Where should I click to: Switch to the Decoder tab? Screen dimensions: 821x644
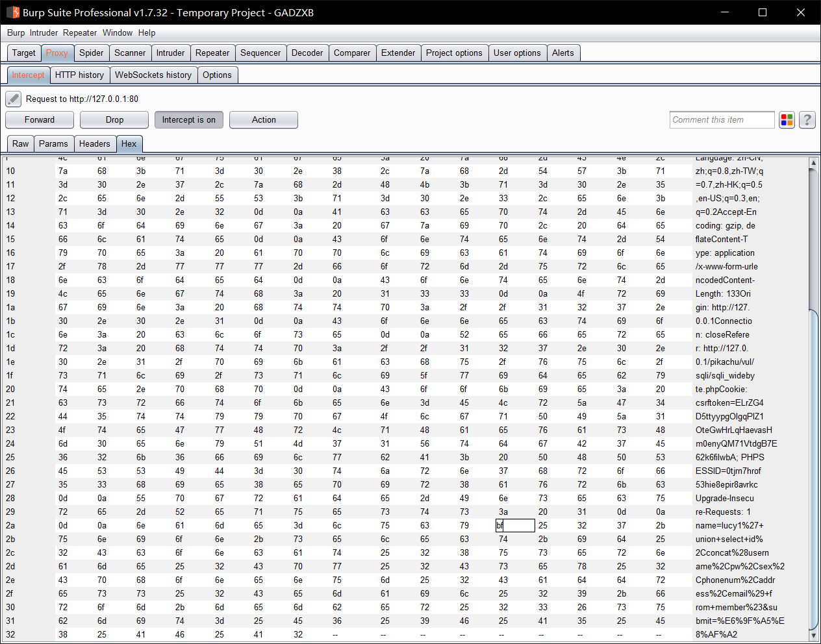point(307,53)
